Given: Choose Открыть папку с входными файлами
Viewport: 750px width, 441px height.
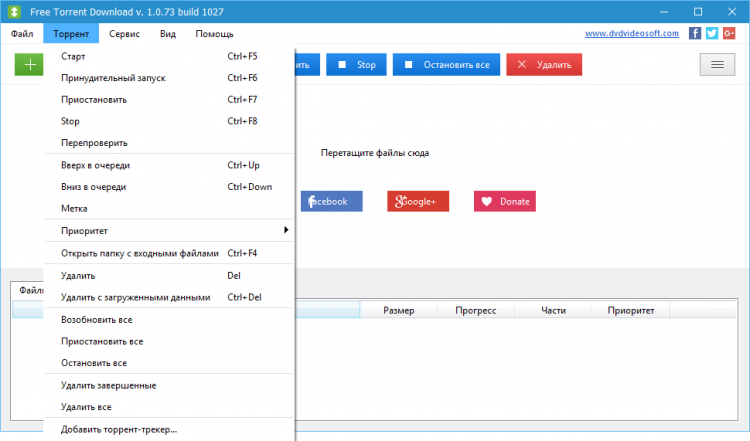Looking at the screenshot, I should (x=169, y=253).
